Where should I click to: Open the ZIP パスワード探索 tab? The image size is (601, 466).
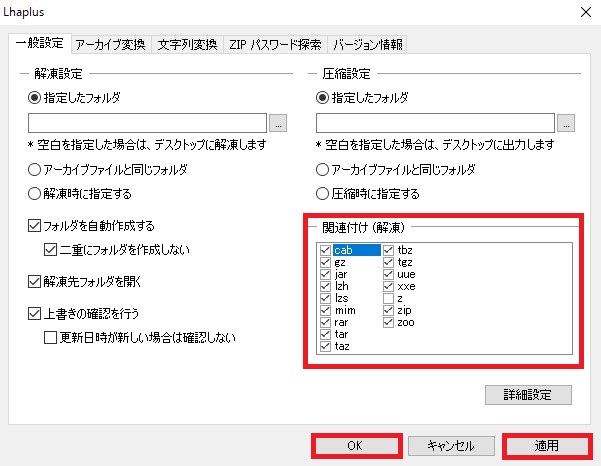(275, 44)
